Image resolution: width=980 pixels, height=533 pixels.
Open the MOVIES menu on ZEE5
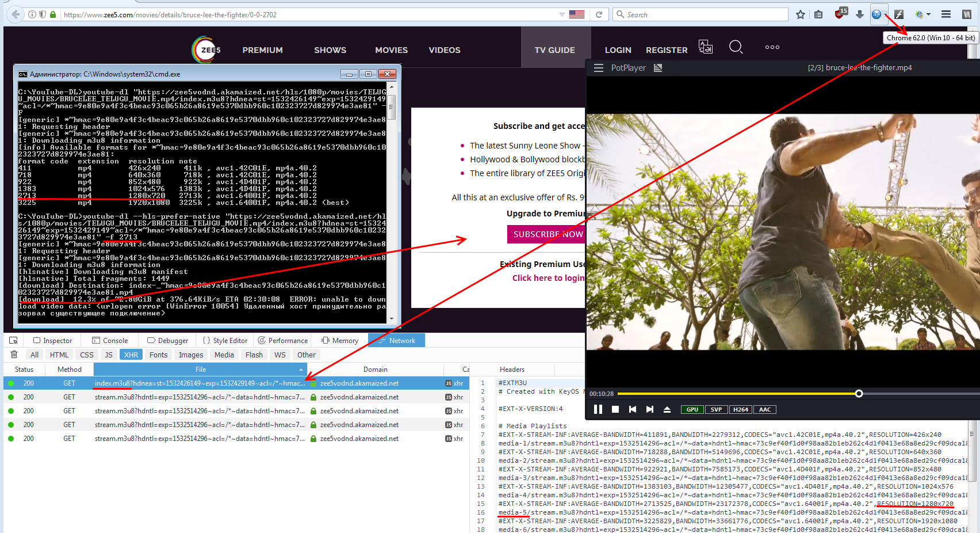(x=392, y=50)
